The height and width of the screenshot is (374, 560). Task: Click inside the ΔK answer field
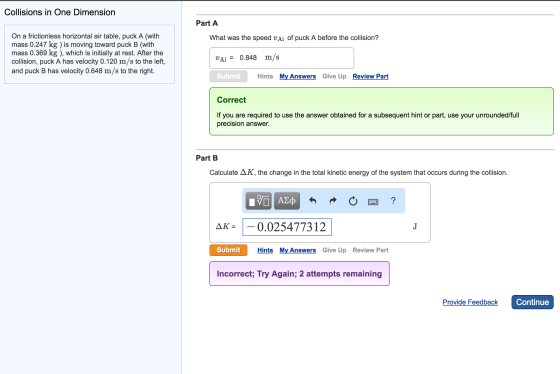[x=287, y=227]
